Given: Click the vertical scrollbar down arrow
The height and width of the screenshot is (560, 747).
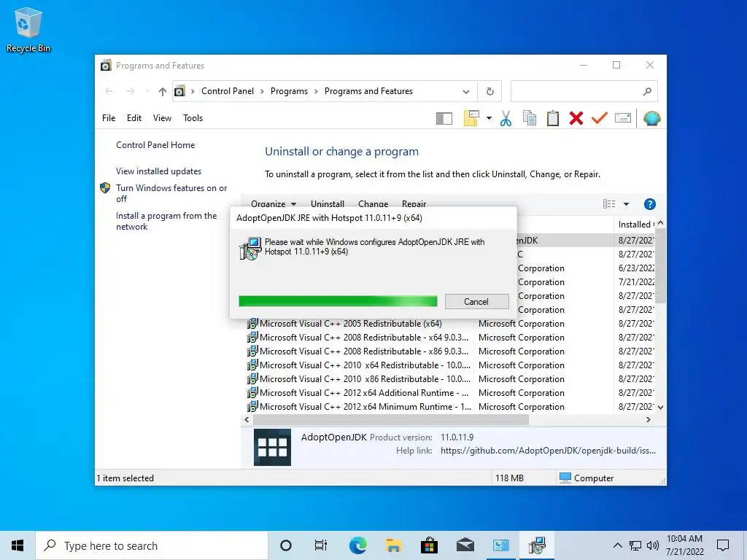Looking at the screenshot, I should coord(660,407).
